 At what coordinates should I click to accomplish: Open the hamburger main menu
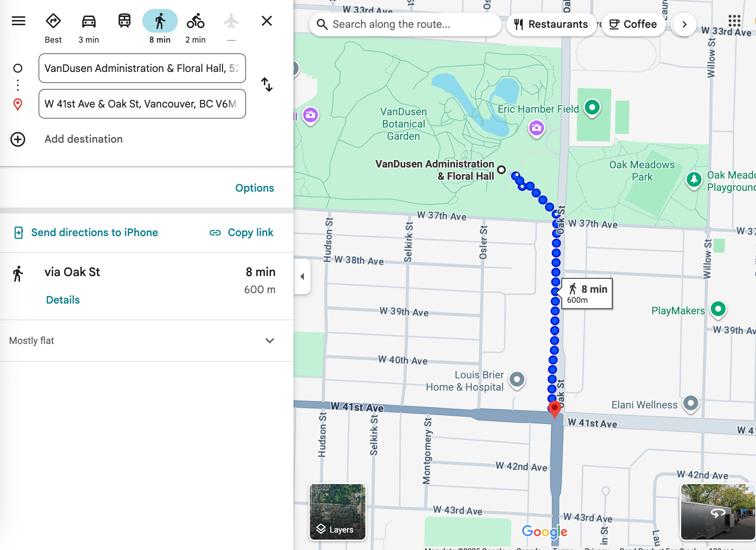pyautogui.click(x=19, y=21)
